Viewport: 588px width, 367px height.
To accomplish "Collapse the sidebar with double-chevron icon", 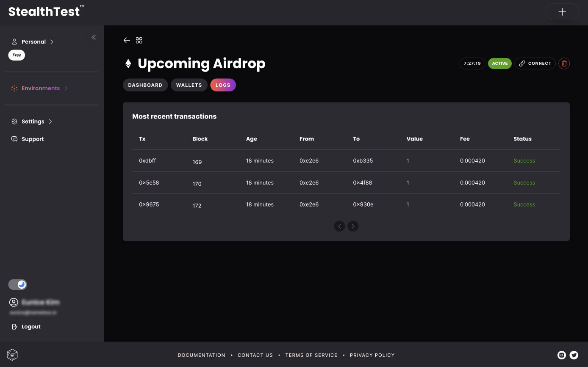I will coord(94,37).
